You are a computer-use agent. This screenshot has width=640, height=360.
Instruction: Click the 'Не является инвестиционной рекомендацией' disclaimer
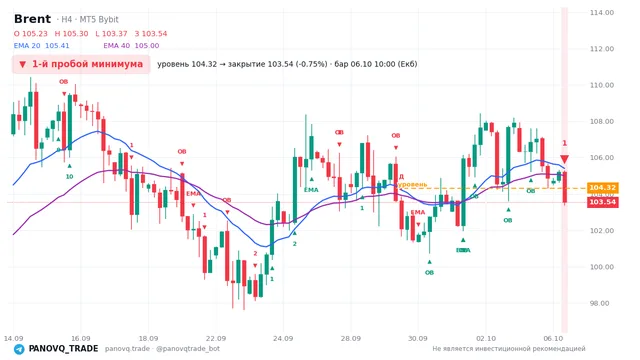click(x=509, y=349)
